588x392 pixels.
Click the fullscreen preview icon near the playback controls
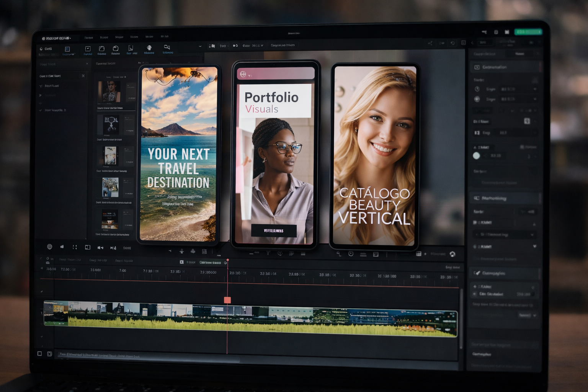pyautogui.click(x=88, y=248)
